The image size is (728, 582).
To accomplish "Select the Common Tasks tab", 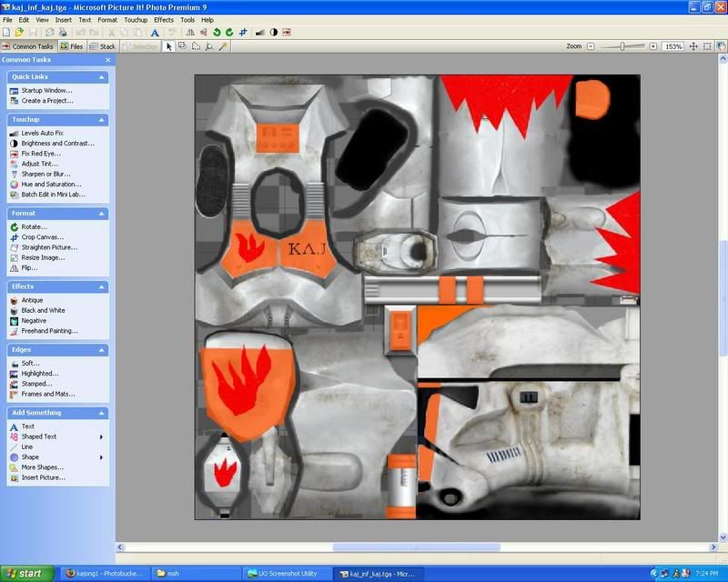I will 28,46.
